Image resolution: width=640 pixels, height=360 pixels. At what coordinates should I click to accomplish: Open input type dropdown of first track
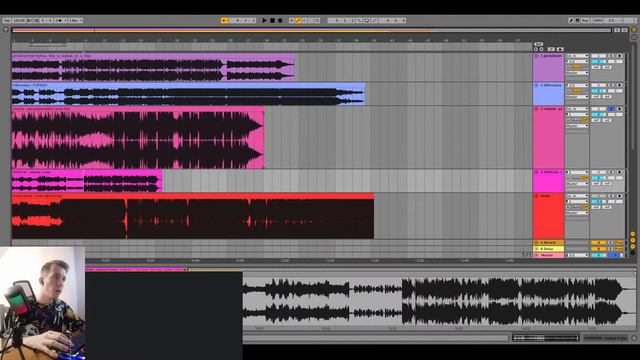(577, 56)
